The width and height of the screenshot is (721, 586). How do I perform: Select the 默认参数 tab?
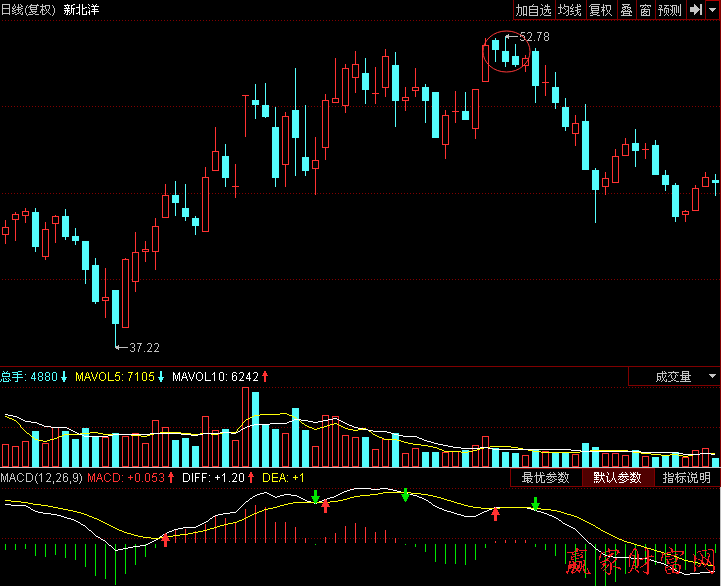click(x=617, y=478)
